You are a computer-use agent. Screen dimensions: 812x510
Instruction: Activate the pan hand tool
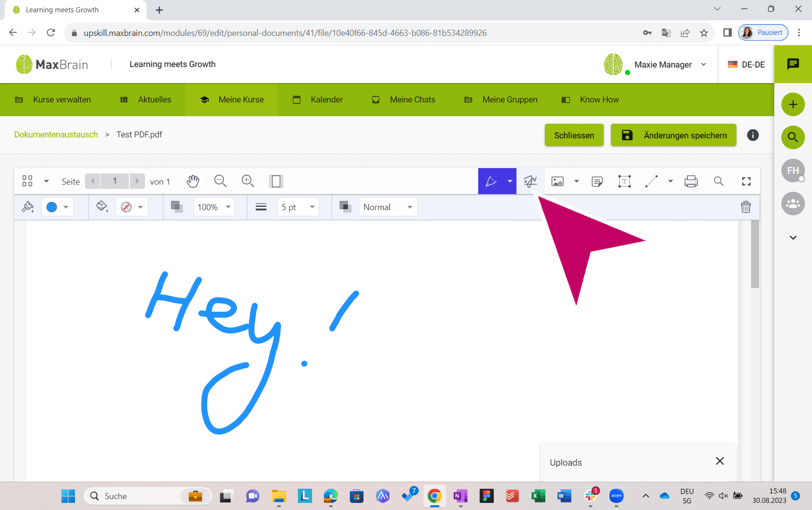(x=193, y=181)
